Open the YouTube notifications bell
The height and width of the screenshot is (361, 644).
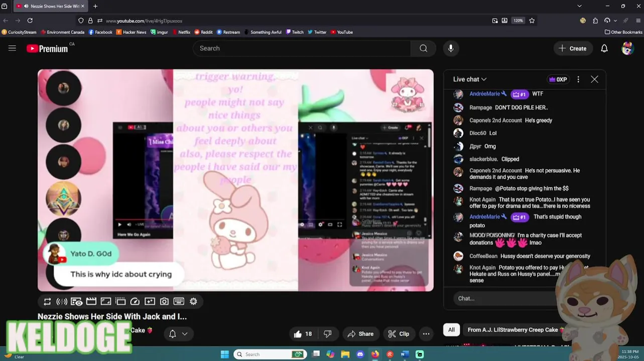tap(604, 48)
